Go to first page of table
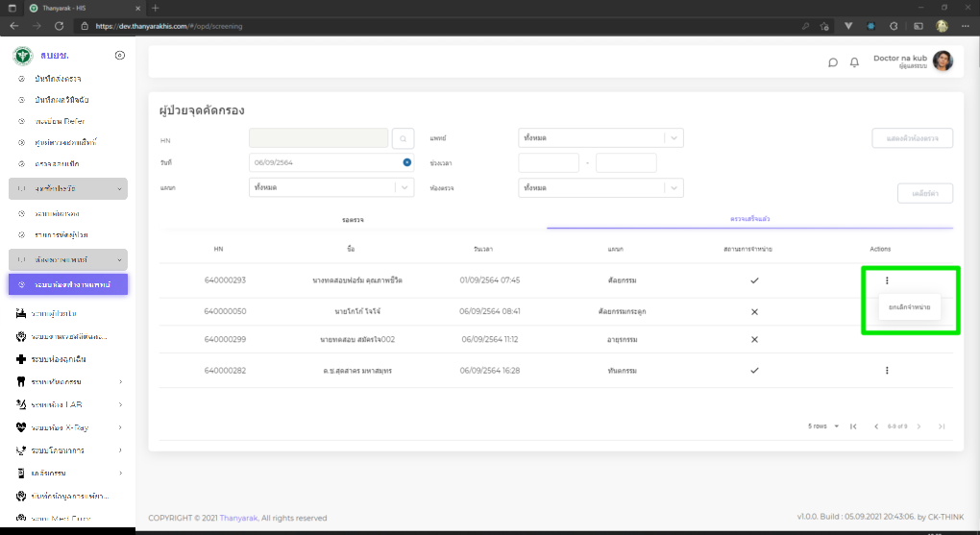 [x=853, y=426]
